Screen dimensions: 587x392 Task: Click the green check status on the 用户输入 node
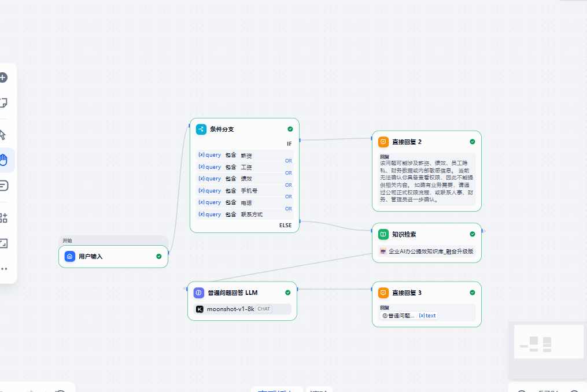[158, 257]
